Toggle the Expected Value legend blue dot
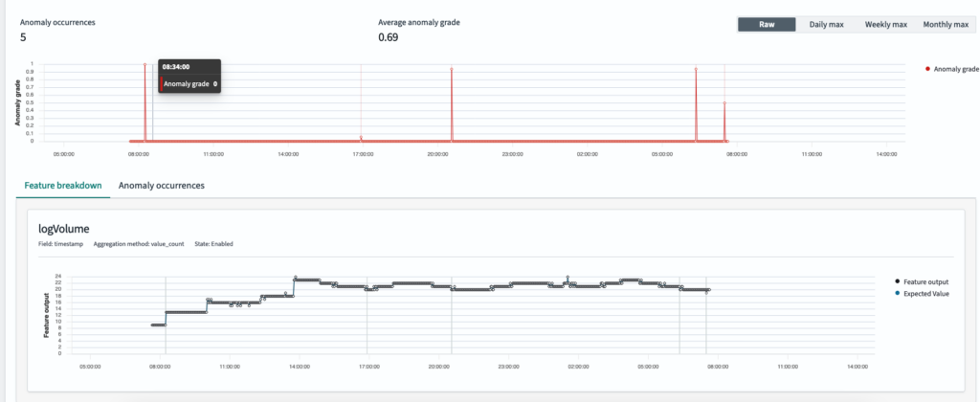The image size is (980, 402). pos(898,293)
